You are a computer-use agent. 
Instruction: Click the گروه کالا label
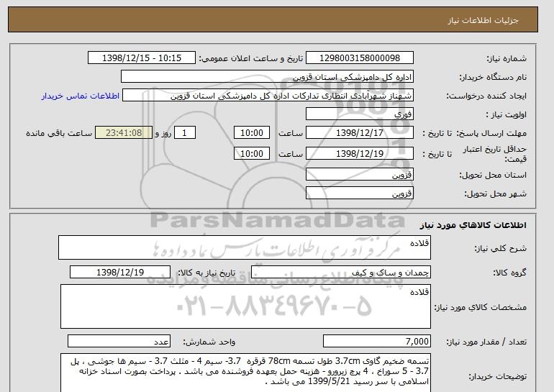[510, 273]
